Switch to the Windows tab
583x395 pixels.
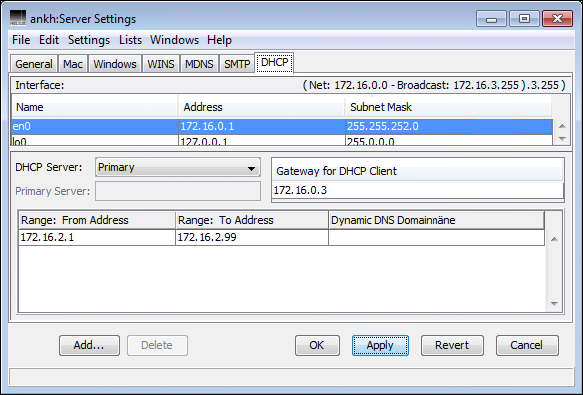click(x=115, y=64)
